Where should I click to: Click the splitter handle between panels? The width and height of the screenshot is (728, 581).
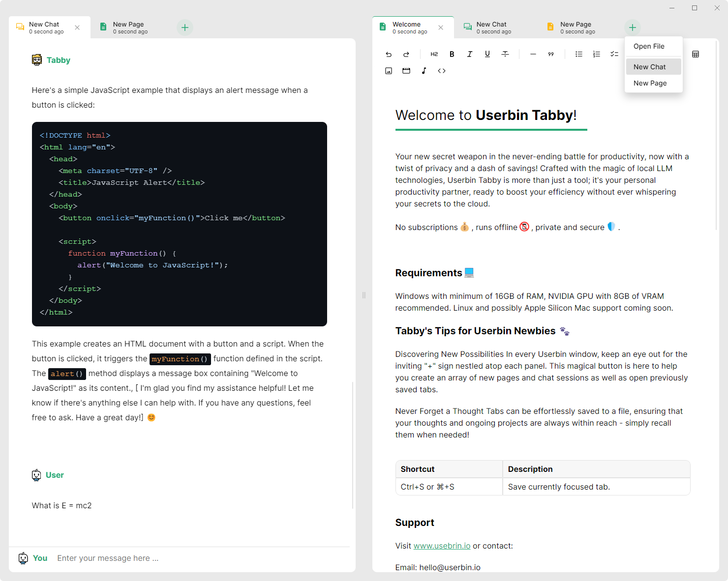tap(364, 295)
